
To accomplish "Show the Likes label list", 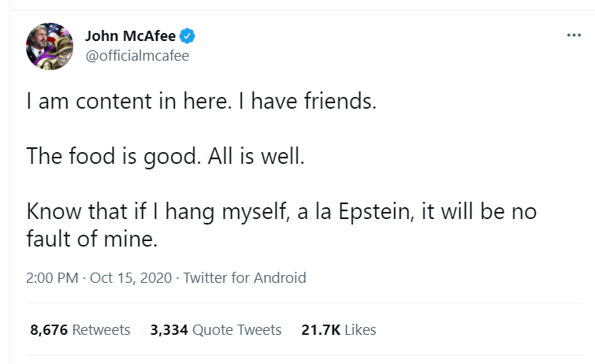I will [x=359, y=330].
